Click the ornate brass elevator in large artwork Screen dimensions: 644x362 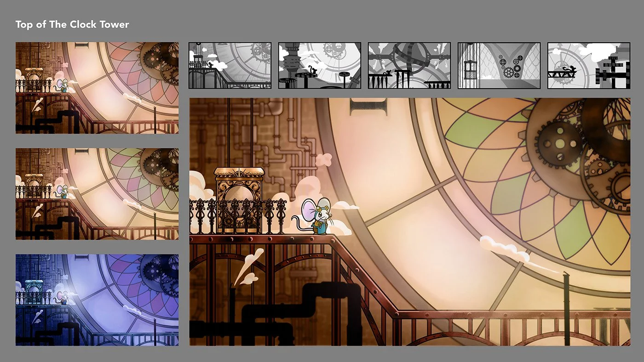point(239,200)
